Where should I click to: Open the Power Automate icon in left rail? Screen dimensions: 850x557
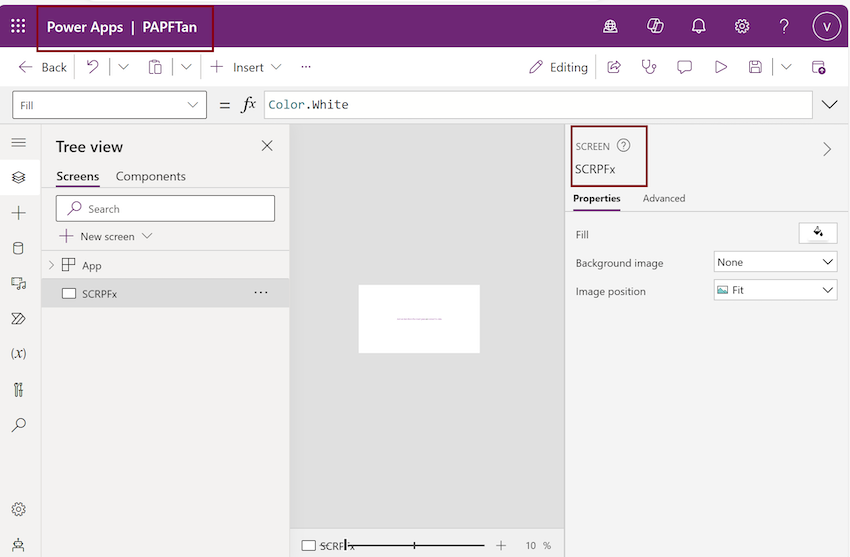pyautogui.click(x=18, y=319)
